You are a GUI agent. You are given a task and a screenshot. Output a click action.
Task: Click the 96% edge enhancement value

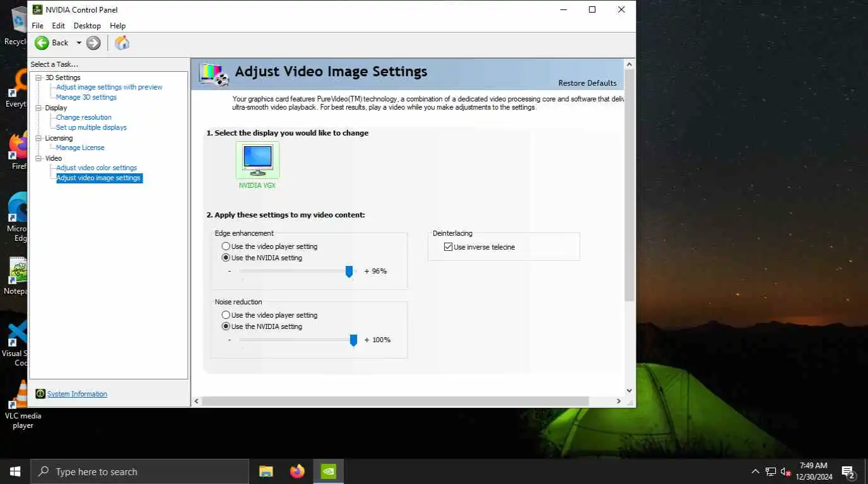pyautogui.click(x=378, y=271)
